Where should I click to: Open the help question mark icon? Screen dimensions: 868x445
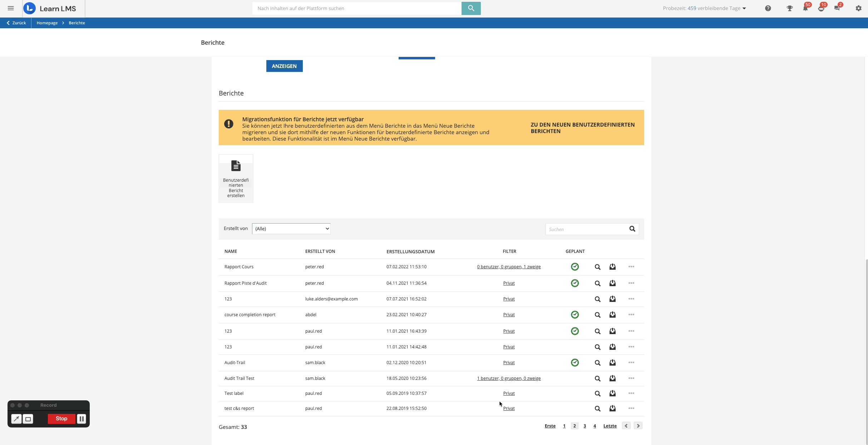click(x=768, y=8)
